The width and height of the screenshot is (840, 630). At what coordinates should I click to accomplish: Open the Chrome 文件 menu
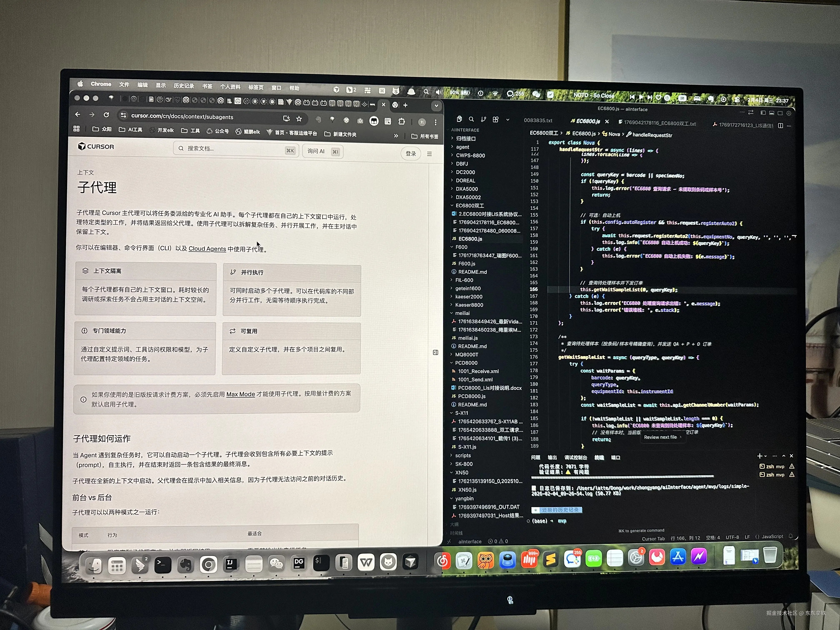tap(124, 85)
